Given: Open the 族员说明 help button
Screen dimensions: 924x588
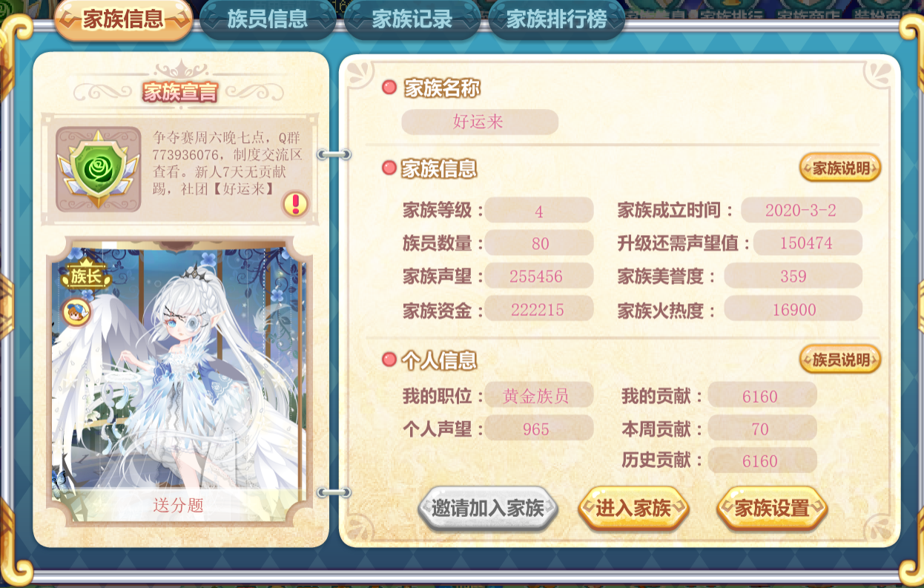Looking at the screenshot, I should (x=840, y=360).
